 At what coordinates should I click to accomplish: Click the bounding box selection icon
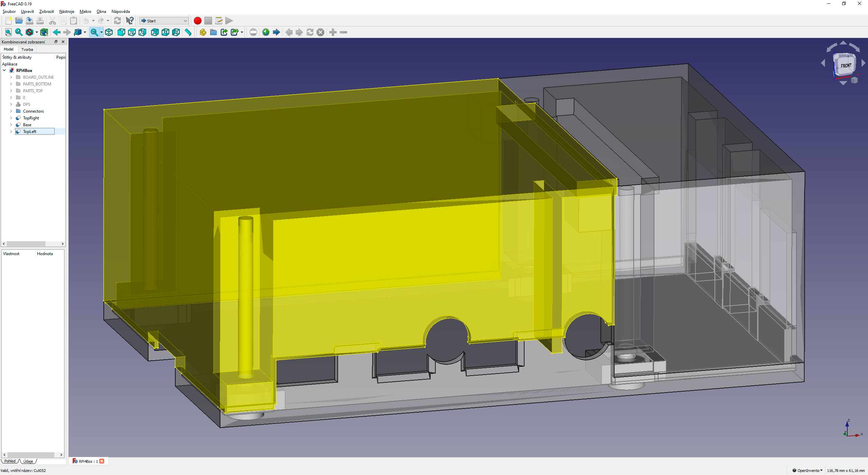(x=44, y=32)
